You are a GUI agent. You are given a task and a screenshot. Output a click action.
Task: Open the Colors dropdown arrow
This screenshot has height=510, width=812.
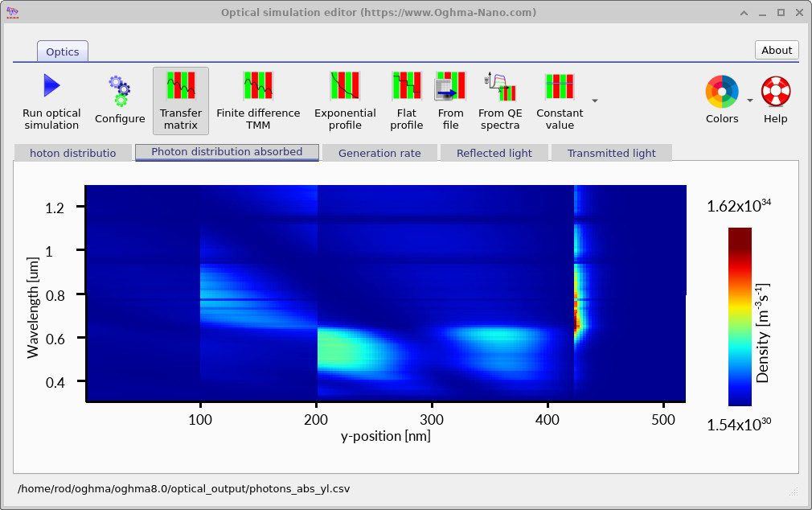(750, 101)
